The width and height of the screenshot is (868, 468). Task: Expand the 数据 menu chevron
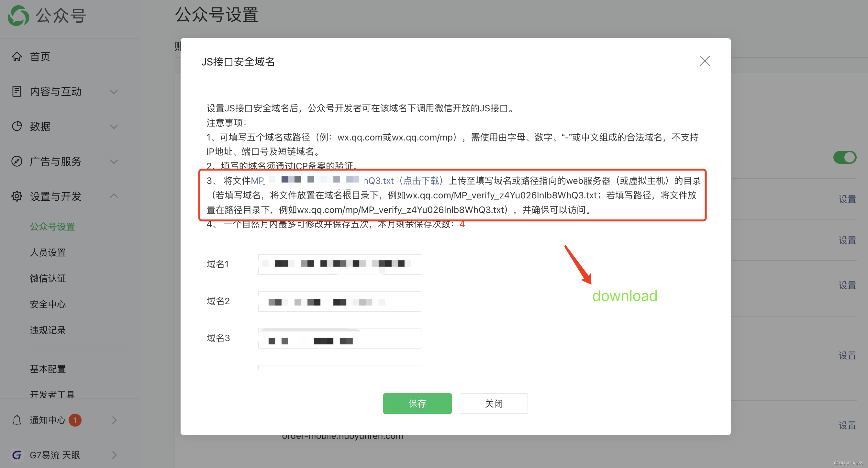(114, 126)
